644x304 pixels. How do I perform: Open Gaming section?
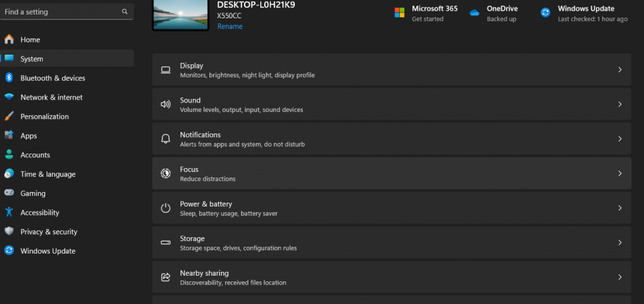tap(67, 193)
